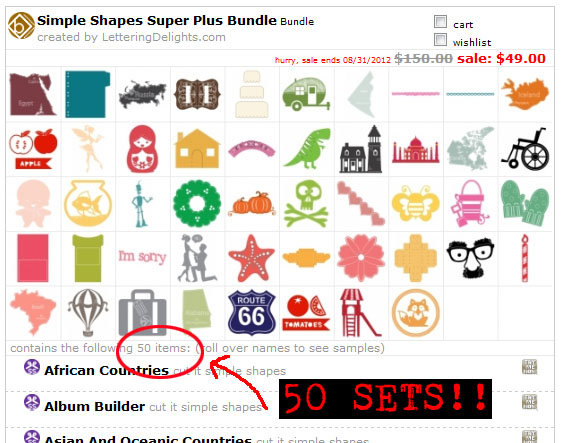Choose the red starfish thumbnail
This screenshot has height=443, width=562.
pyautogui.click(x=252, y=258)
